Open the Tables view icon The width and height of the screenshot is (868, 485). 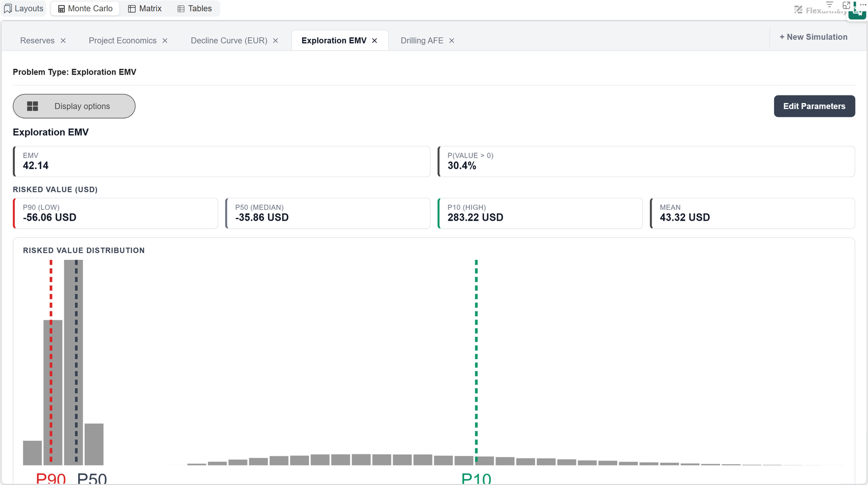181,9
